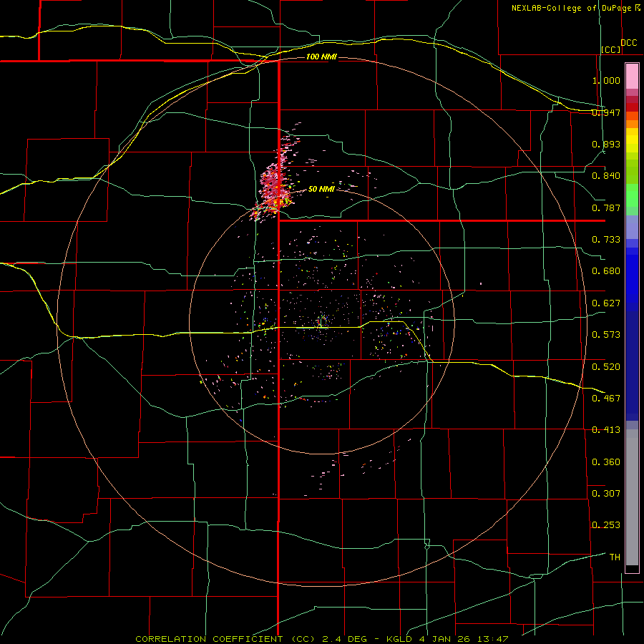Click the 0.253 color scale value

click(606, 525)
